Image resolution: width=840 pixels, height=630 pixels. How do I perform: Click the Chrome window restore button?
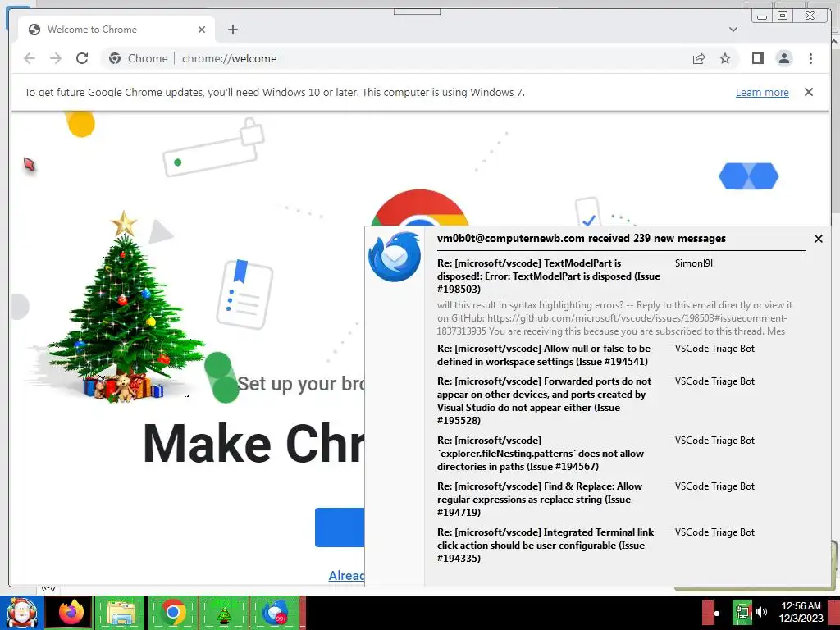[783, 16]
